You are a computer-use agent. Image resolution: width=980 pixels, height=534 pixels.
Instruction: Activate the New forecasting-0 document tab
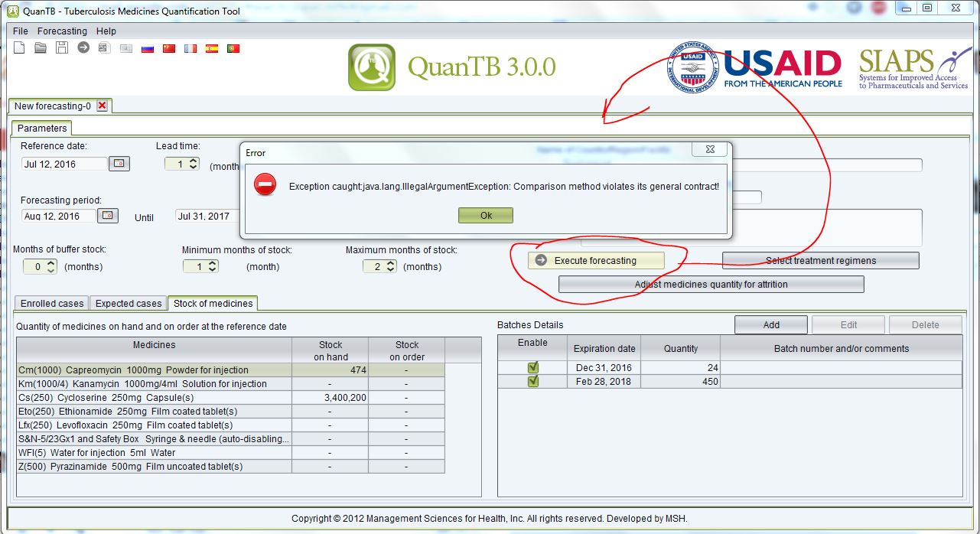pyautogui.click(x=53, y=106)
